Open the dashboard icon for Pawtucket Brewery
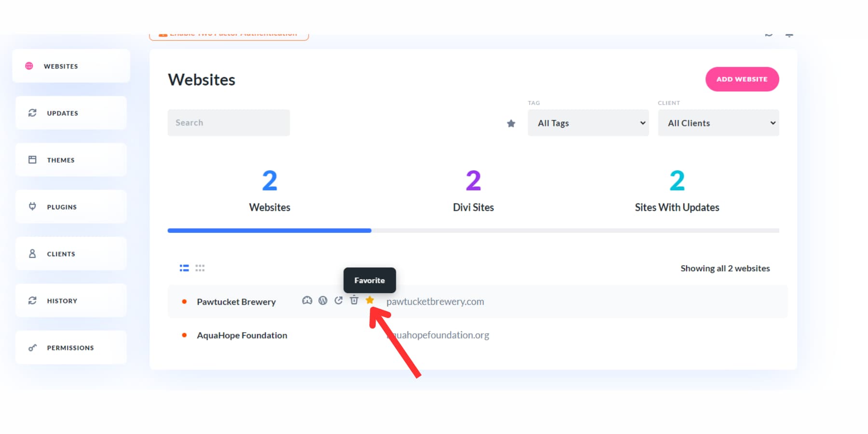Viewport: 868px width, 434px height. 307,301
